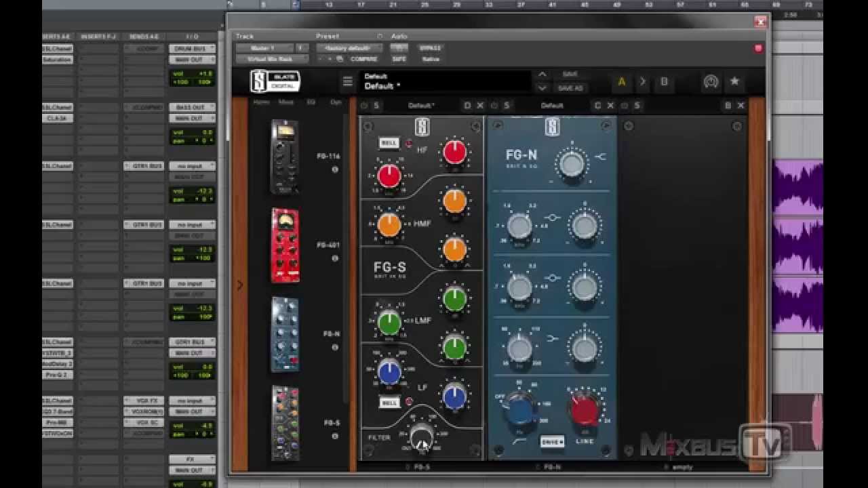The height and width of the screenshot is (488, 868).
Task: Solo the FG-N module with S button
Action: point(507,106)
